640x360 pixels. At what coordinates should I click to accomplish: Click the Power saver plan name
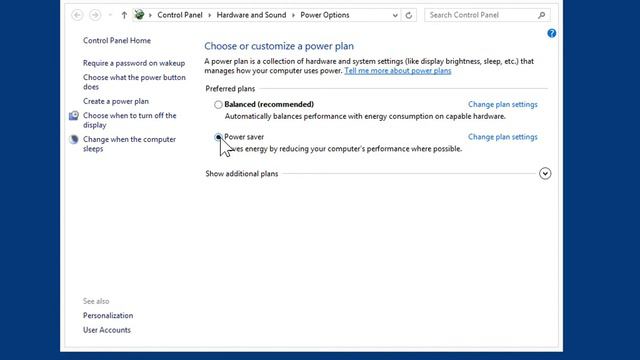coord(244,137)
